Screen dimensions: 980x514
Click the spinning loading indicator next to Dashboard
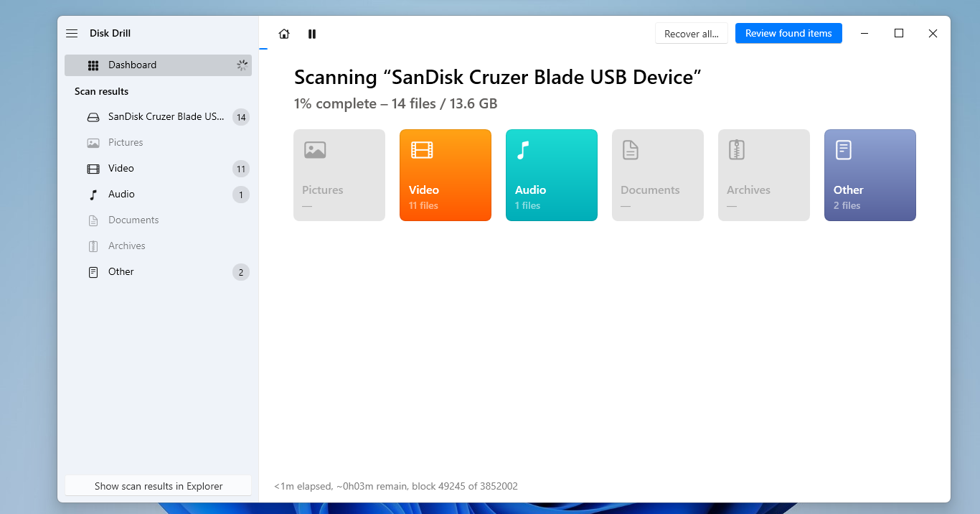pyautogui.click(x=242, y=65)
